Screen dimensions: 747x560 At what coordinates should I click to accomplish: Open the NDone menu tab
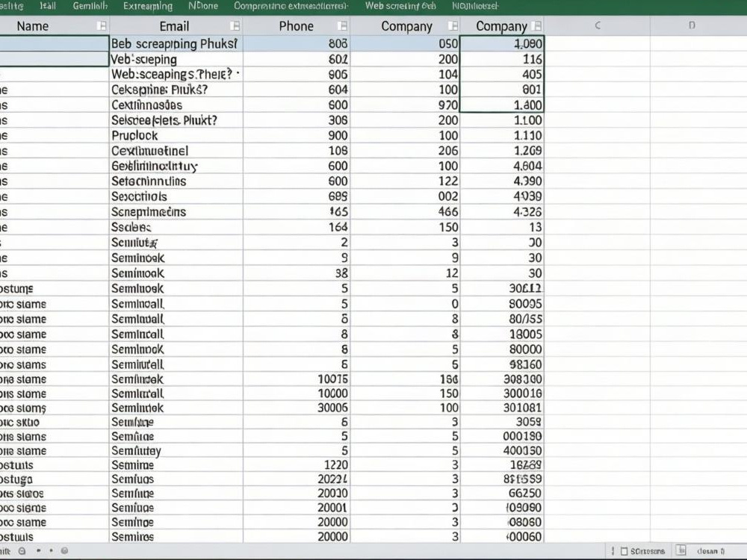(203, 6)
